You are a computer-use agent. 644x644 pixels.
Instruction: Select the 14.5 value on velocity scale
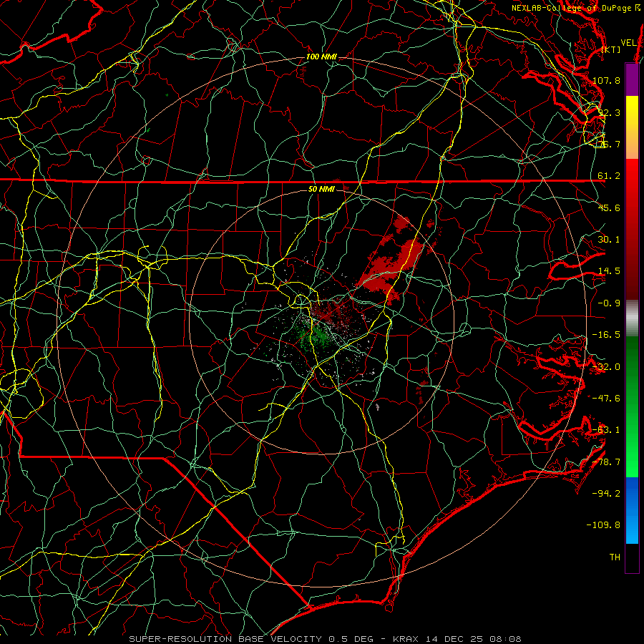[x=609, y=271]
